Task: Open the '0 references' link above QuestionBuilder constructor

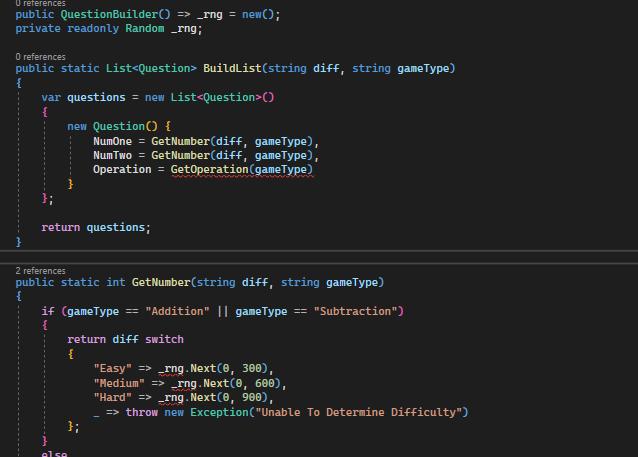Action: (40, 3)
